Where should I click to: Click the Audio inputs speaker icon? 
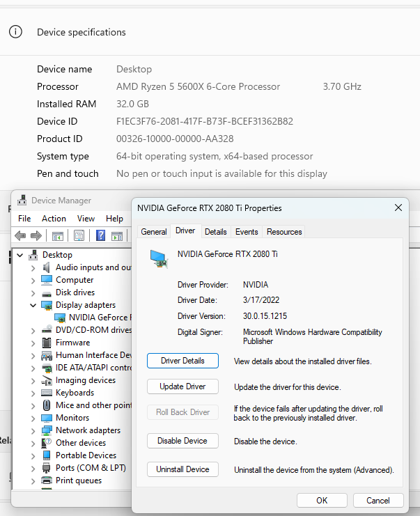pyautogui.click(x=47, y=267)
